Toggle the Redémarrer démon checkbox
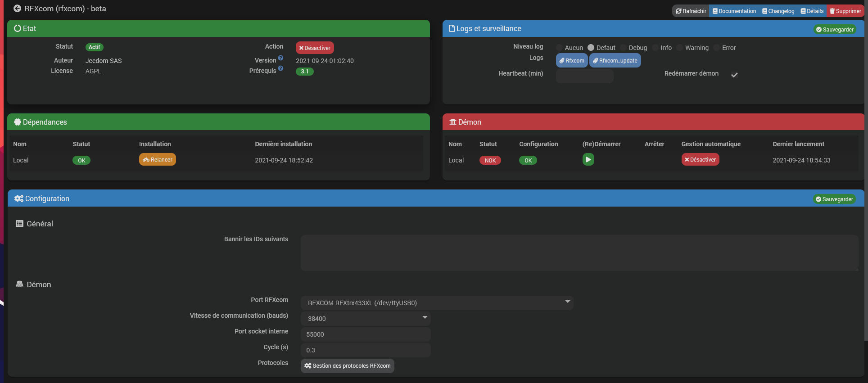Screen dimensions: 868x383 tap(734, 75)
